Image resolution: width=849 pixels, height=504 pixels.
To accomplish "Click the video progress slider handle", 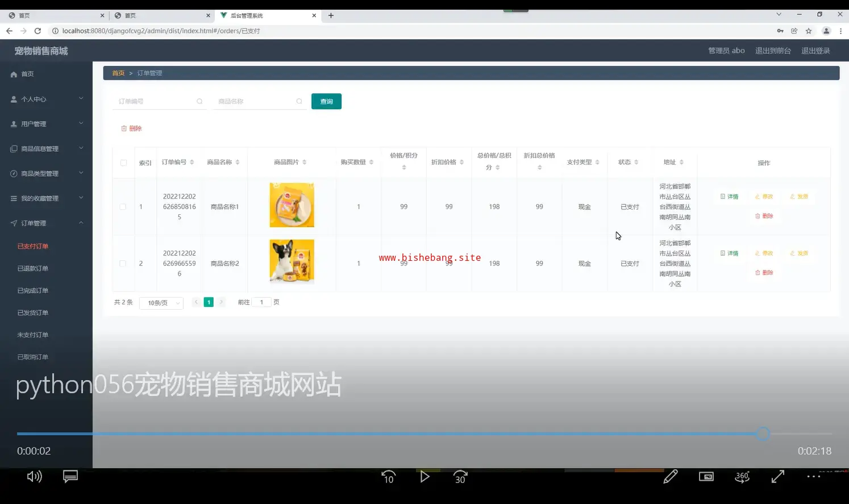I will tap(763, 434).
